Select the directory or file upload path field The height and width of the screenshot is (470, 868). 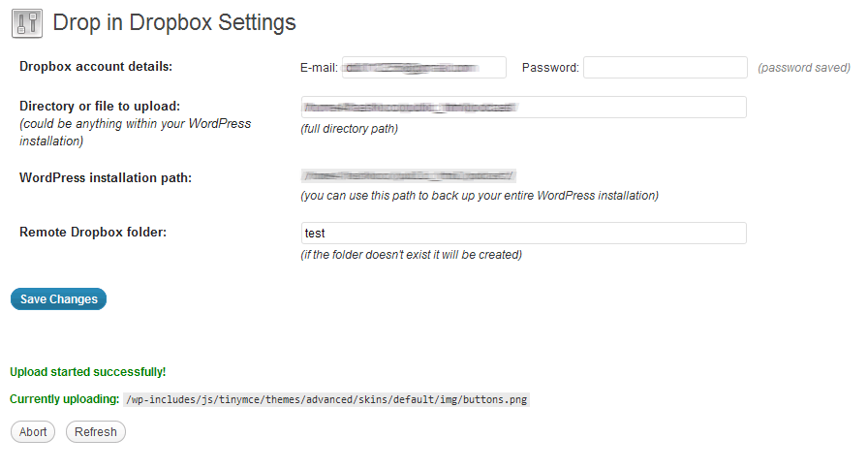click(x=523, y=108)
